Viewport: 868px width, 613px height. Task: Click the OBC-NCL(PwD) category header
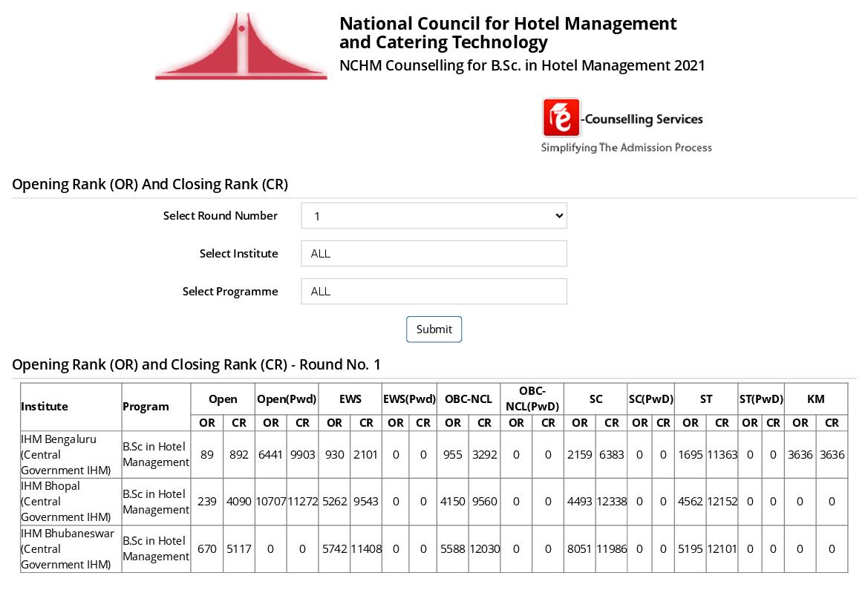(532, 399)
